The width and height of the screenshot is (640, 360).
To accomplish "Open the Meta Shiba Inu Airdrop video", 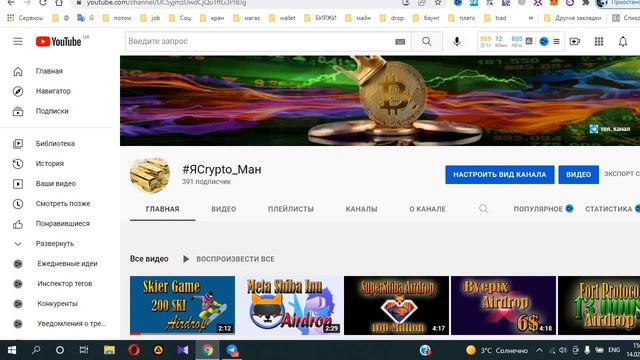I will click(289, 305).
